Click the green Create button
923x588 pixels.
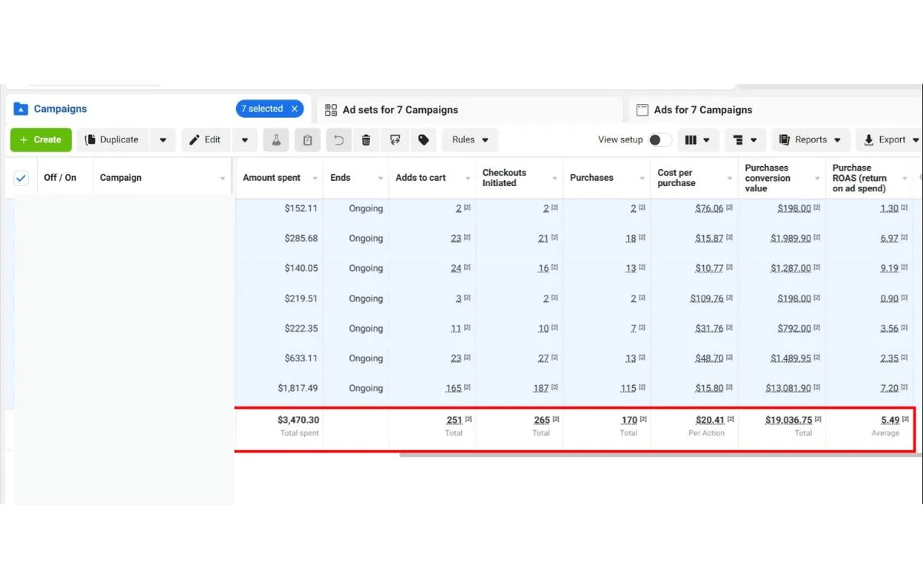pyautogui.click(x=41, y=140)
